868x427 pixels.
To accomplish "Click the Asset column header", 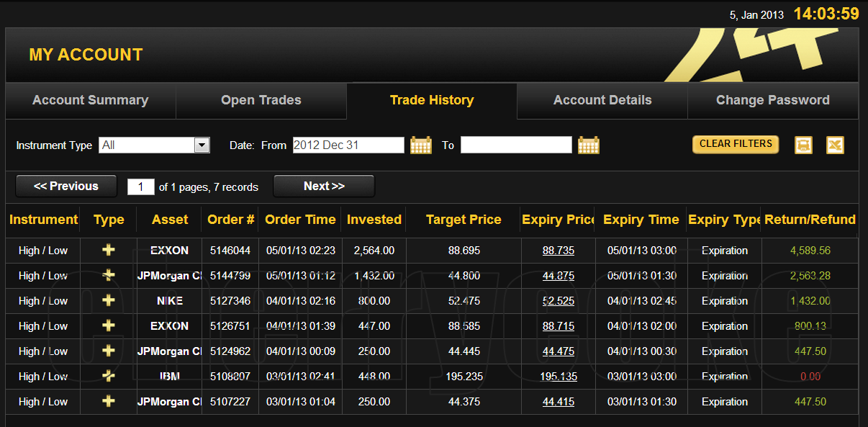I will (170, 220).
